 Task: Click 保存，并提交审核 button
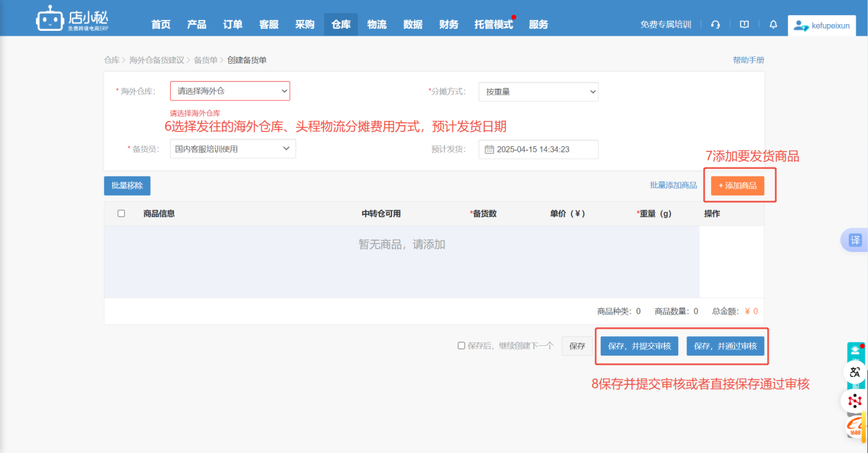click(x=640, y=346)
